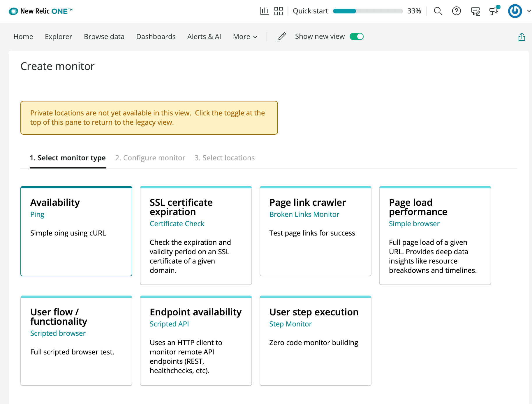This screenshot has height=404, width=532.
Task: Go to Home
Action: point(23,37)
